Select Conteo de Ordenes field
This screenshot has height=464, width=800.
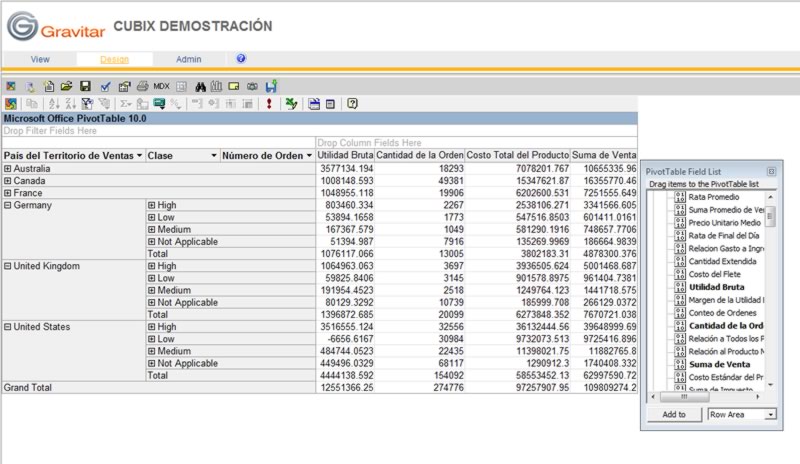(x=722, y=313)
